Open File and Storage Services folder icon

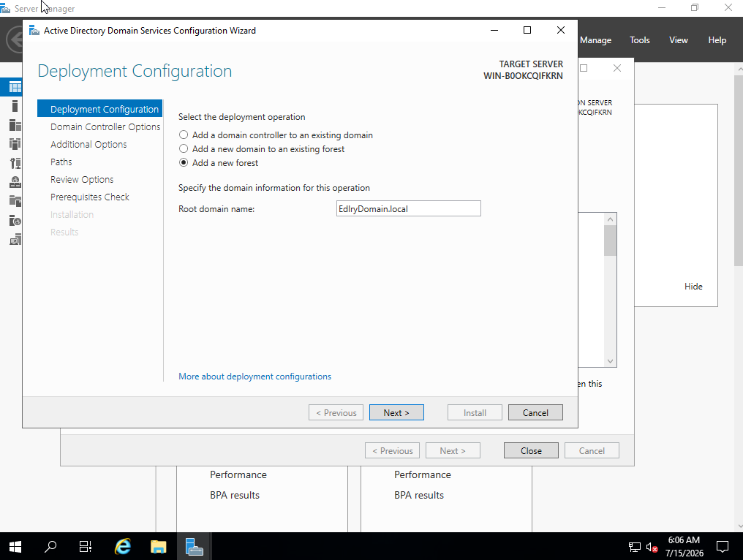[15, 201]
